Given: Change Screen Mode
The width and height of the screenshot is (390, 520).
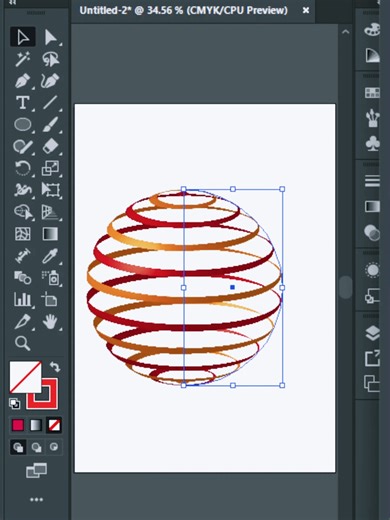Looking at the screenshot, I should click(x=36, y=471).
